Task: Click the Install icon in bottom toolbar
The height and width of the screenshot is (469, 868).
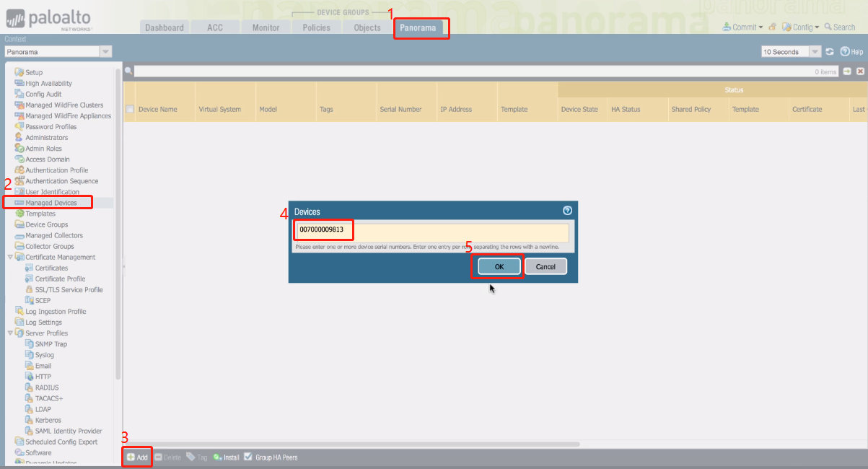Action: [x=217, y=457]
